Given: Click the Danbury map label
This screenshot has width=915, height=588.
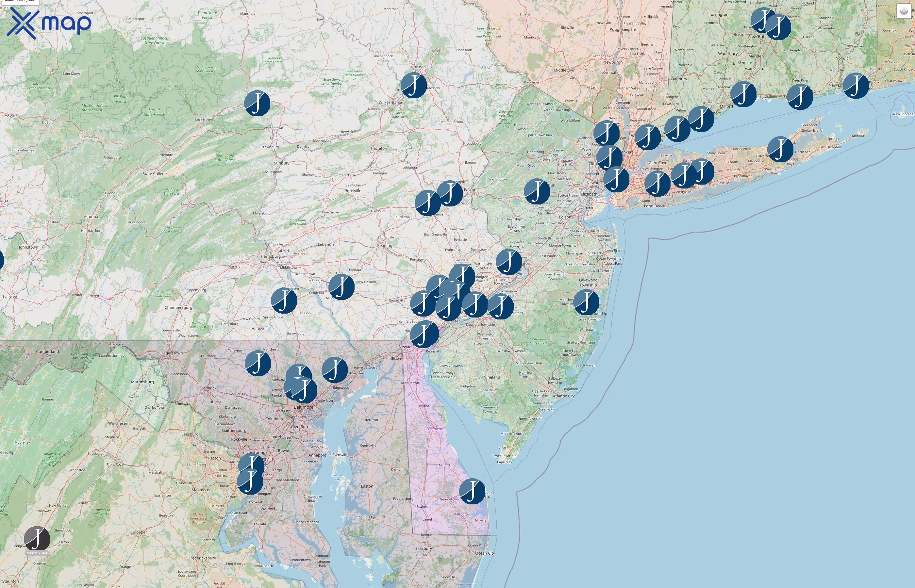Looking at the screenshot, I should pos(679,79).
